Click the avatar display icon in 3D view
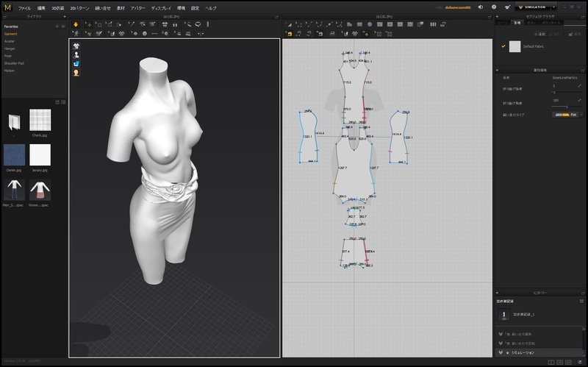Viewport: 588px width, 367px height. pyautogui.click(x=76, y=54)
